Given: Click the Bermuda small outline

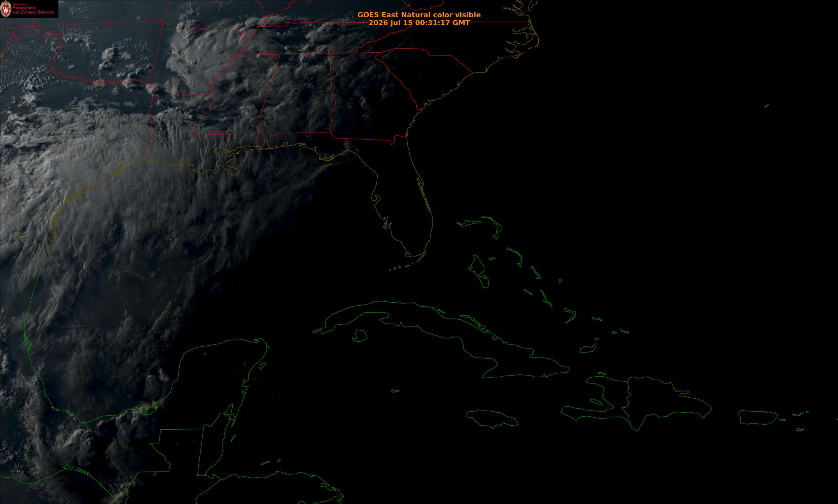Looking at the screenshot, I should coord(767,105).
